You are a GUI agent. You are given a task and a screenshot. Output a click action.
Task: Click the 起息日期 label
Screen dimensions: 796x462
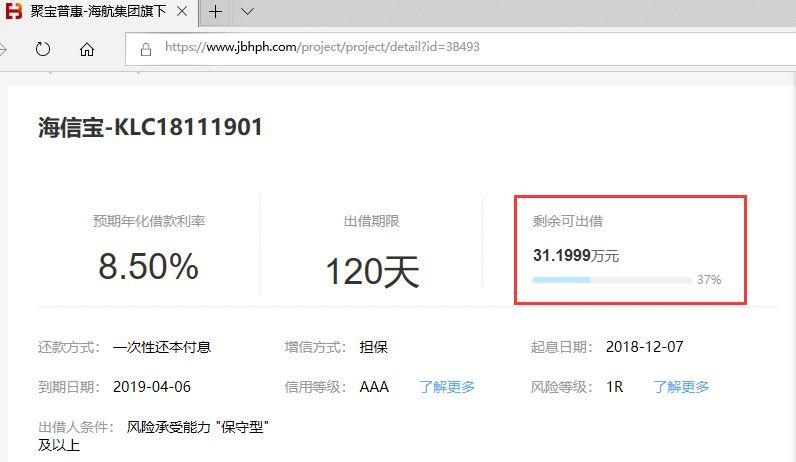pos(561,347)
